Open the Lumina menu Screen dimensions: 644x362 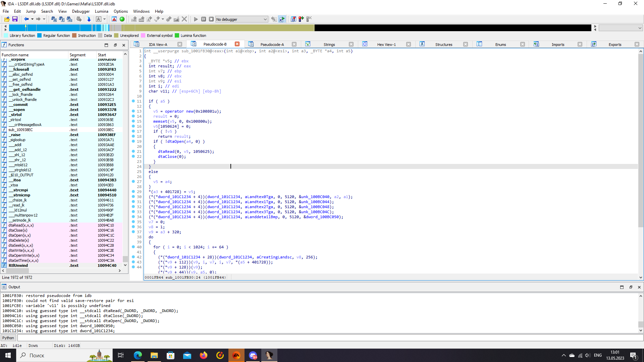click(101, 11)
